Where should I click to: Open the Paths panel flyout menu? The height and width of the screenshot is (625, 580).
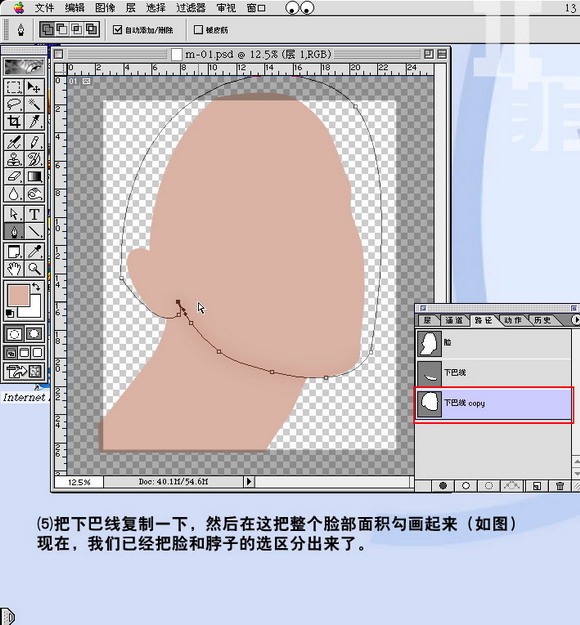click(x=575, y=320)
